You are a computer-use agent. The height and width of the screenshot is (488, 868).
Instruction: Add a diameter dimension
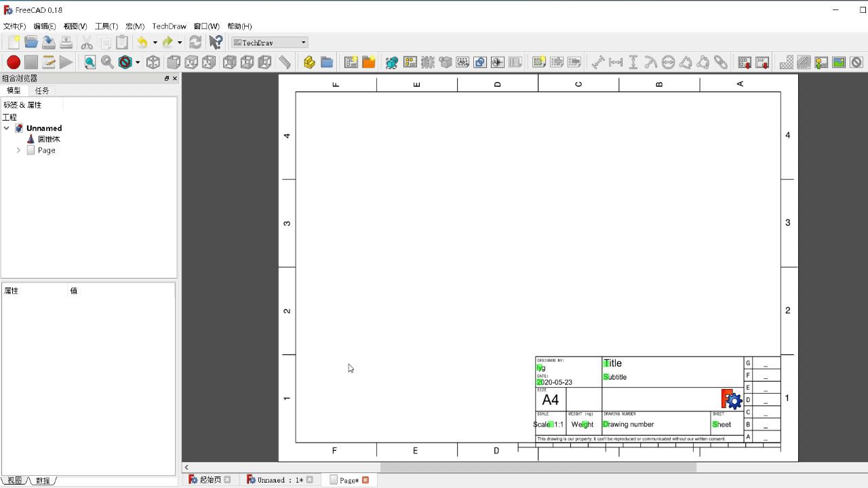click(x=669, y=62)
